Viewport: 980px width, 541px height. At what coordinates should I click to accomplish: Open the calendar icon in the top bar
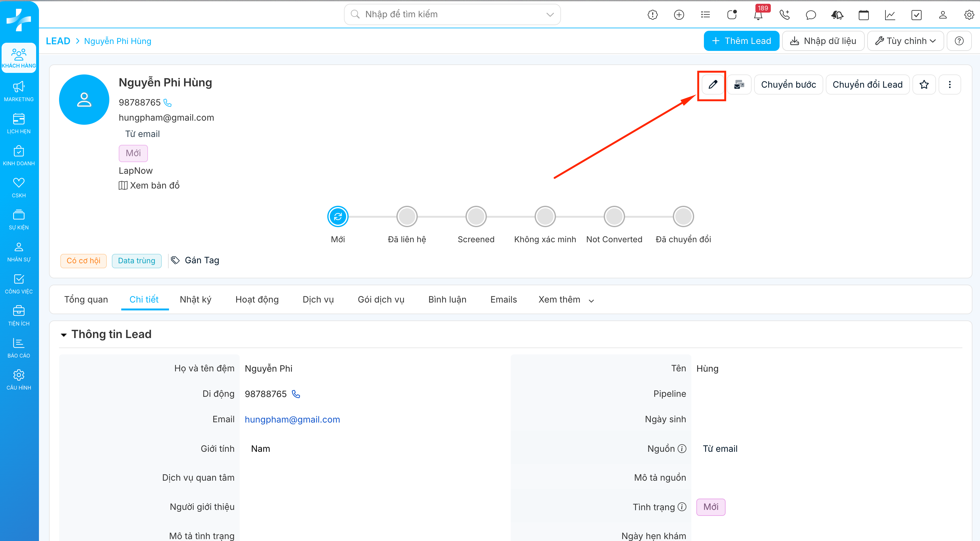pos(863,15)
